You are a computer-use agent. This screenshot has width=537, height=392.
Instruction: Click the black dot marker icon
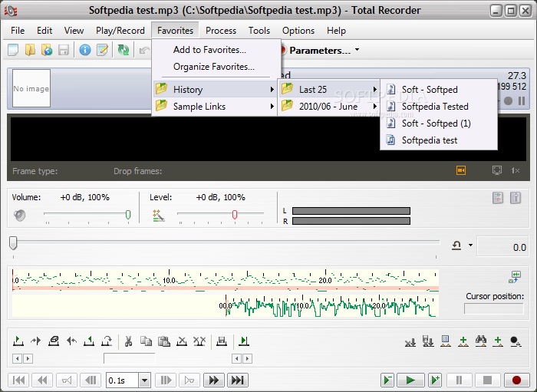(x=516, y=341)
